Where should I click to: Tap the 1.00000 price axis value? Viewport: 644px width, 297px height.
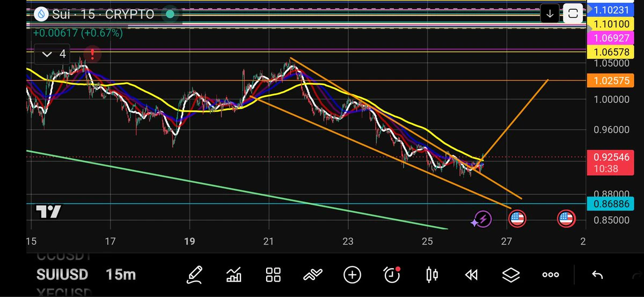pyautogui.click(x=611, y=99)
